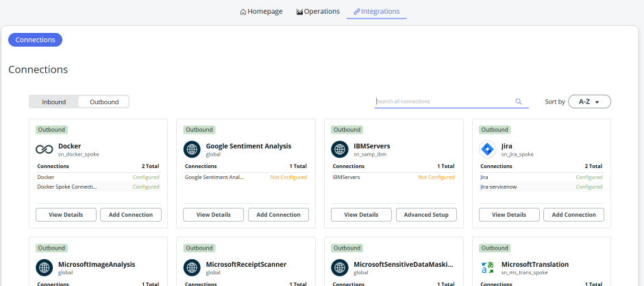Click the Google Sentiment Analysis connection row
Image resolution: width=644 pixels, height=286 pixels.
pyautogui.click(x=245, y=177)
